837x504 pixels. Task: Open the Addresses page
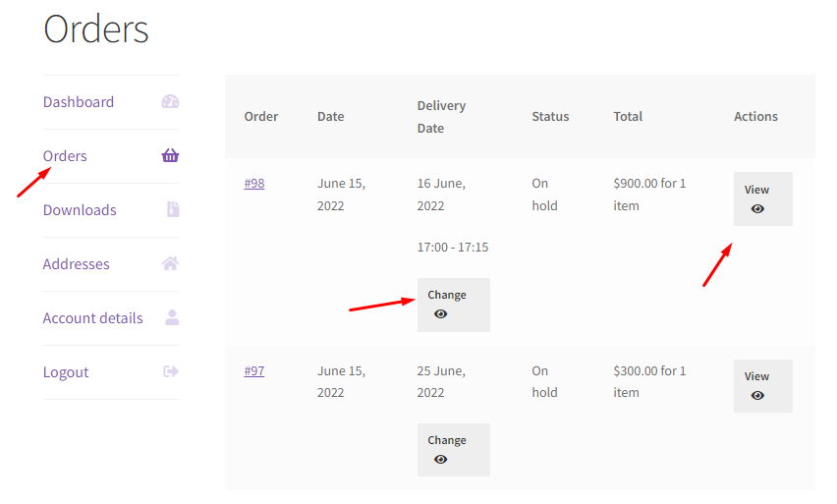pyautogui.click(x=77, y=264)
